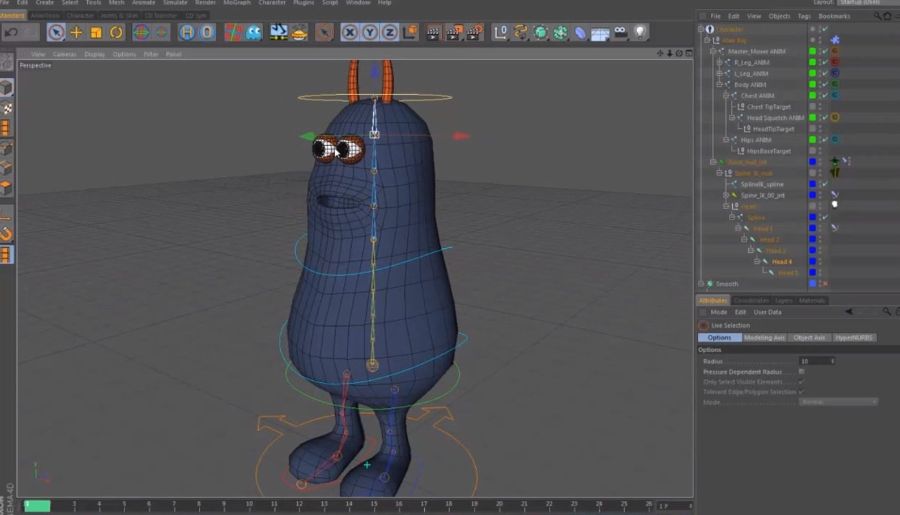Open the green array modeling icon
Image resolution: width=900 pixels, height=515 pixels.
pyautogui.click(x=560, y=32)
